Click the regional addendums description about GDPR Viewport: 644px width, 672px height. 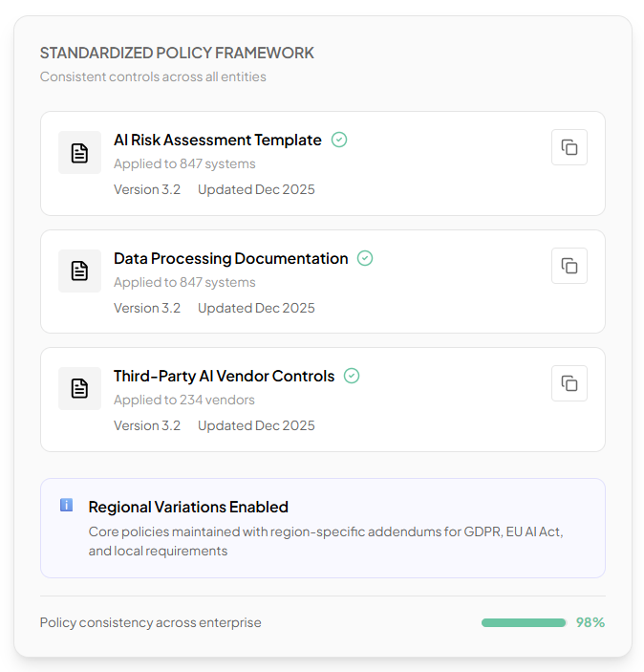pos(325,541)
